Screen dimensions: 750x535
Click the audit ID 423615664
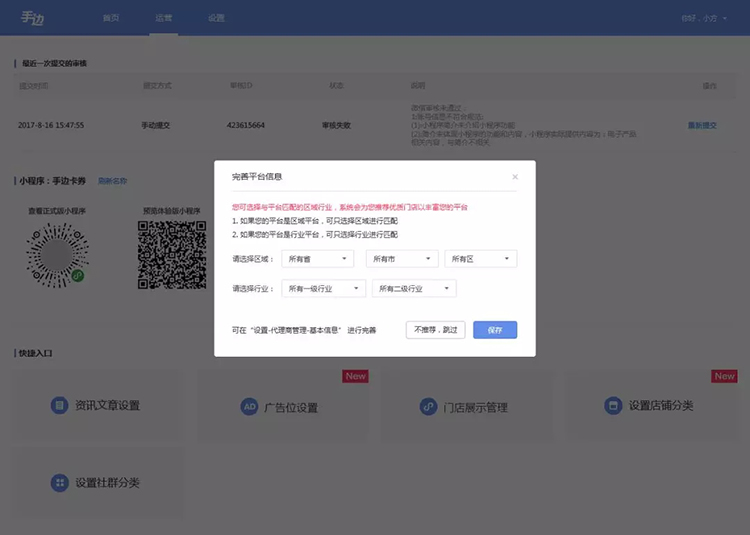246,125
